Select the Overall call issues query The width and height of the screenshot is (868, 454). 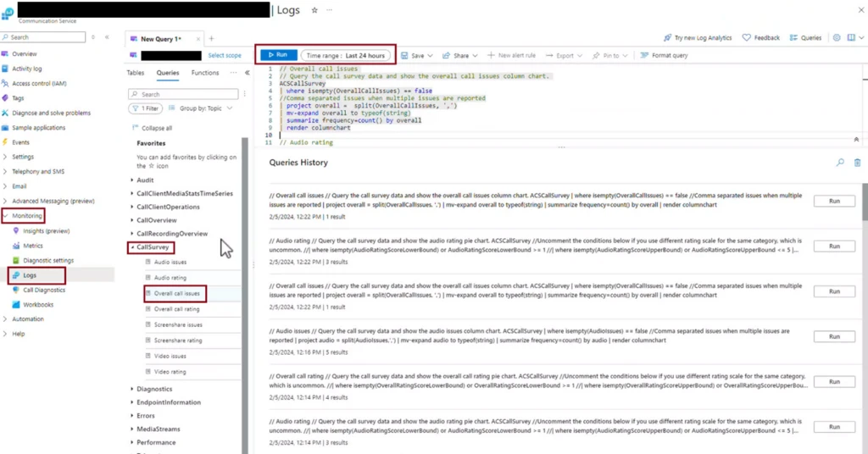176,293
